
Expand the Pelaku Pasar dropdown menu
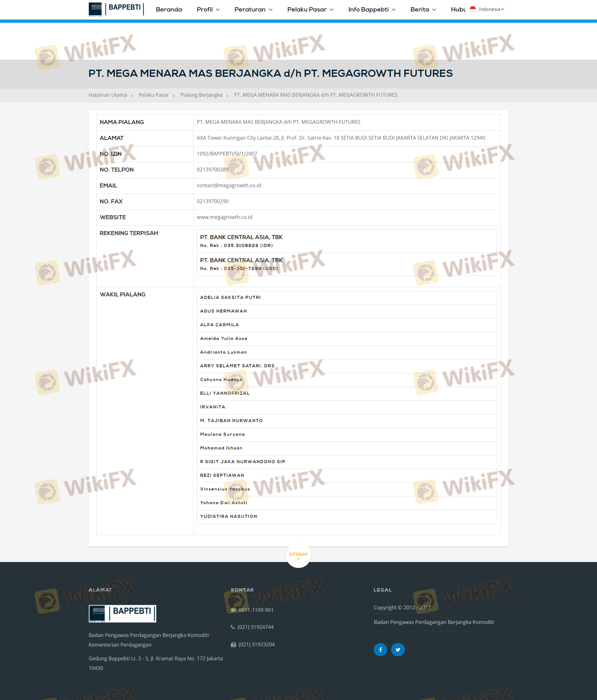(310, 9)
